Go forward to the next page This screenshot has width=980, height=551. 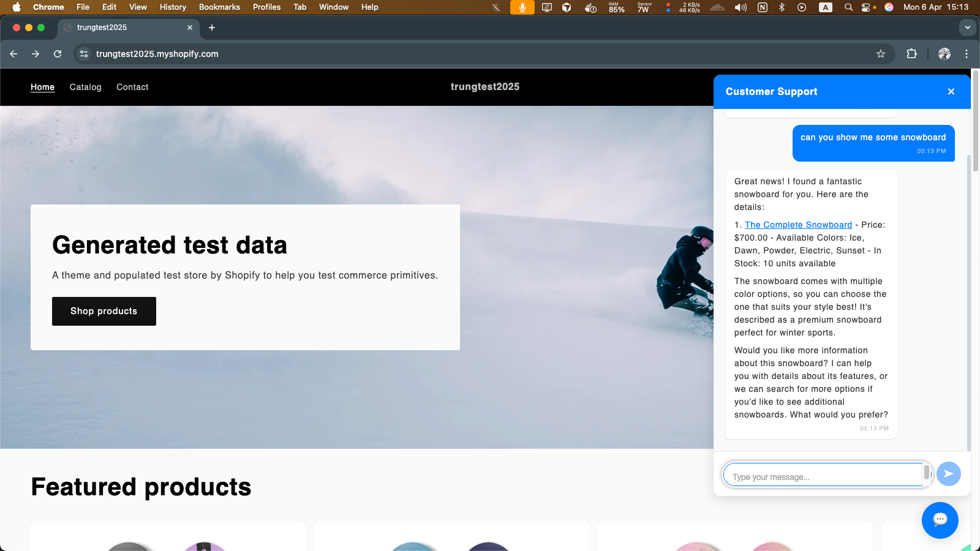click(36, 54)
